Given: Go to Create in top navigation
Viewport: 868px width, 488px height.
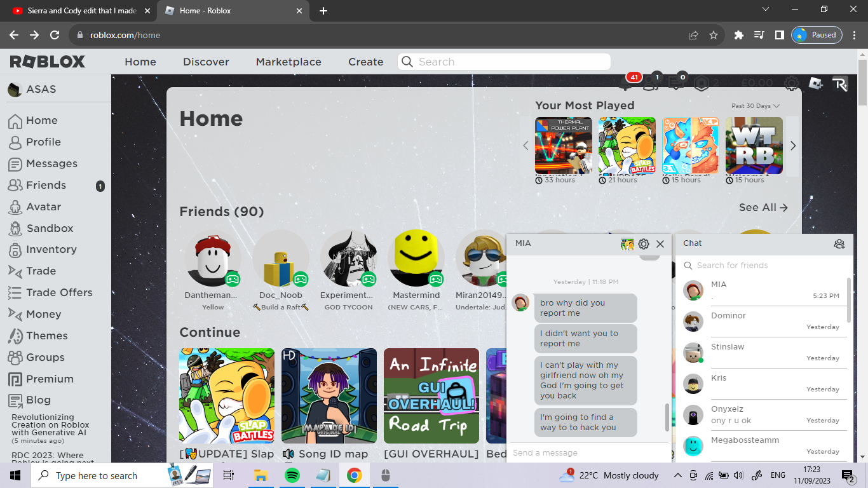Looking at the screenshot, I should coord(365,62).
